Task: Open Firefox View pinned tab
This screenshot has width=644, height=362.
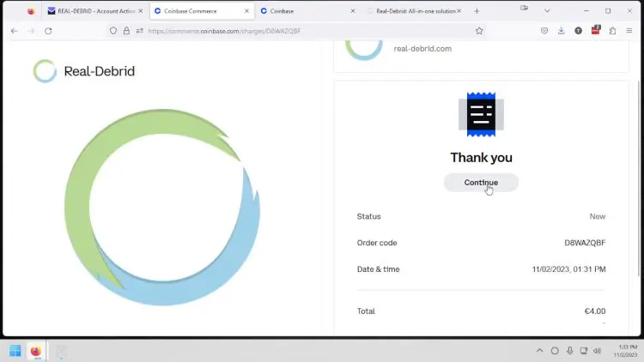Action: point(31,11)
